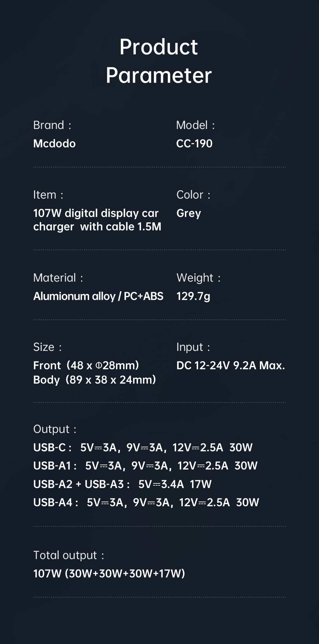Click the USB-C output specification line
This screenshot has width=319, height=644.
pos(143,448)
